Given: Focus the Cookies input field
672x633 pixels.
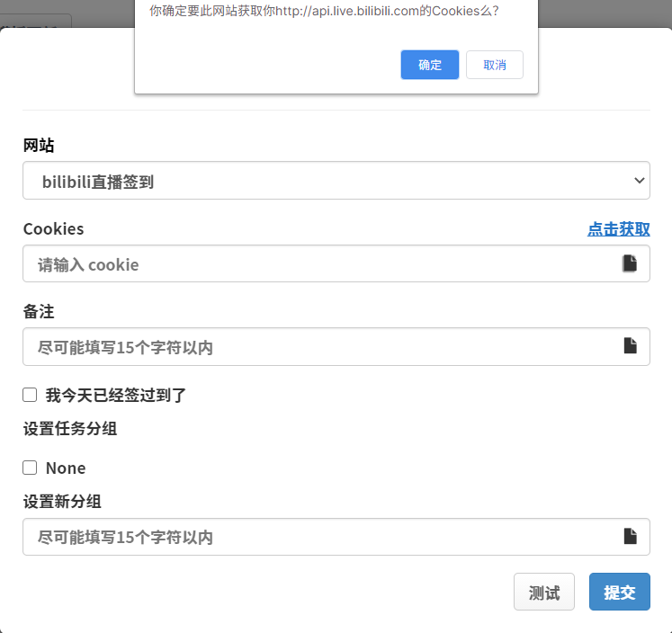Looking at the screenshot, I should [324, 264].
